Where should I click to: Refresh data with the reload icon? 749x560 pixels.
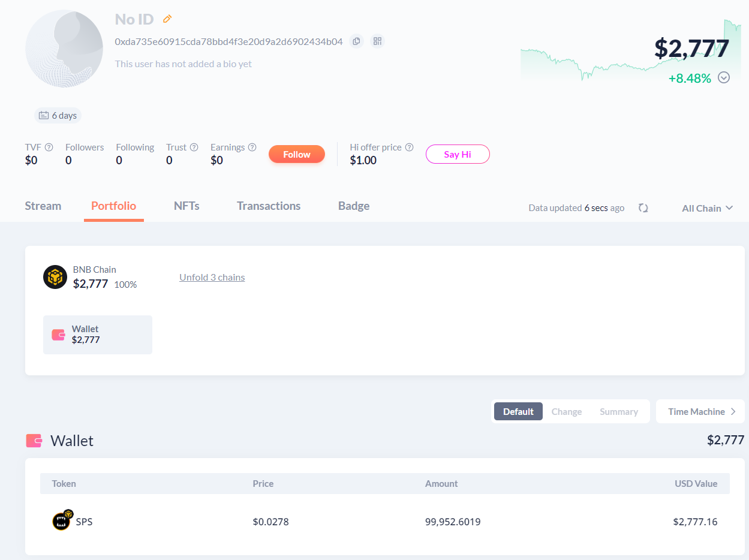click(643, 208)
